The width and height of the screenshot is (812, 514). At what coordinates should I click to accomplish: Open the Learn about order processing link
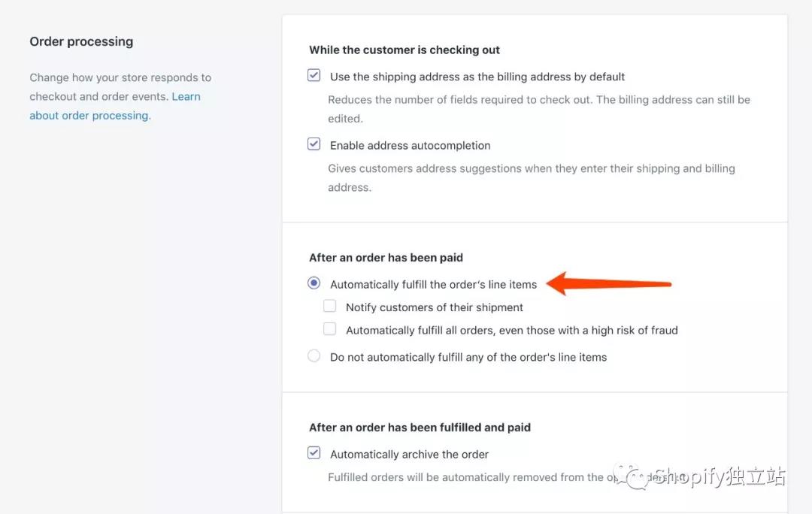tap(90, 116)
